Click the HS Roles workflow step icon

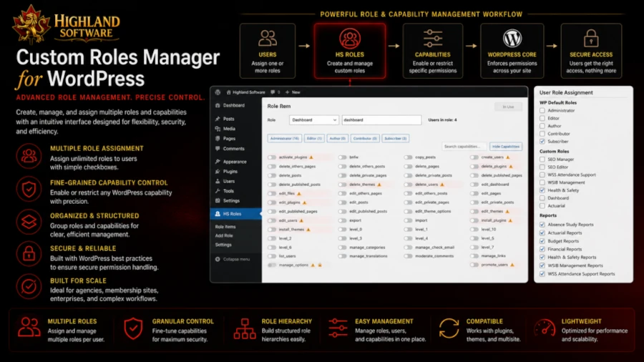pyautogui.click(x=349, y=39)
